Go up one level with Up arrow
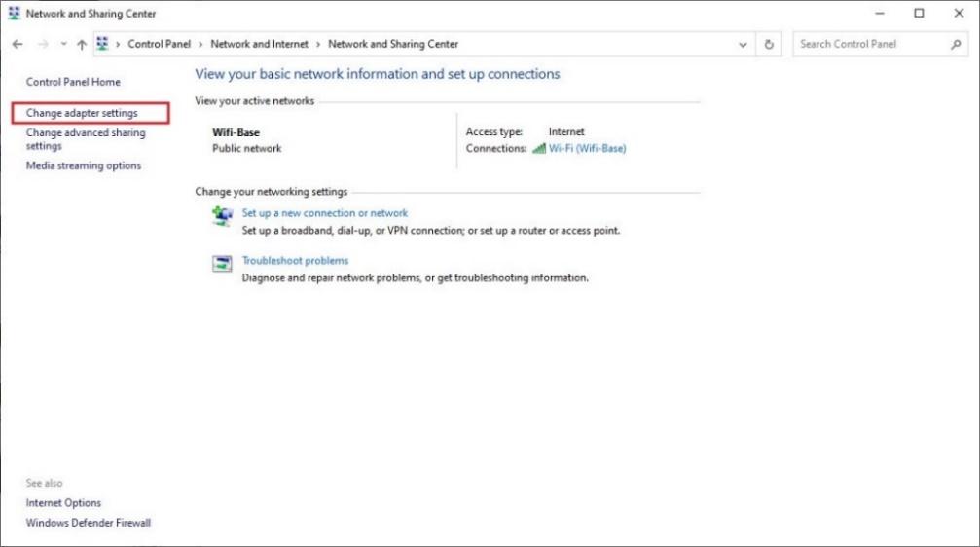 (x=82, y=44)
